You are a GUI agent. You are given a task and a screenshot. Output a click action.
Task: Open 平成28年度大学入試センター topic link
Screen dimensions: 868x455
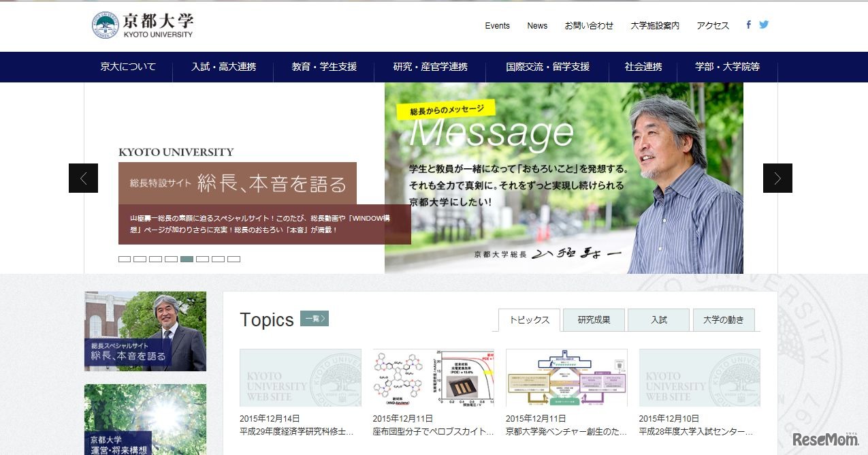coord(696,432)
